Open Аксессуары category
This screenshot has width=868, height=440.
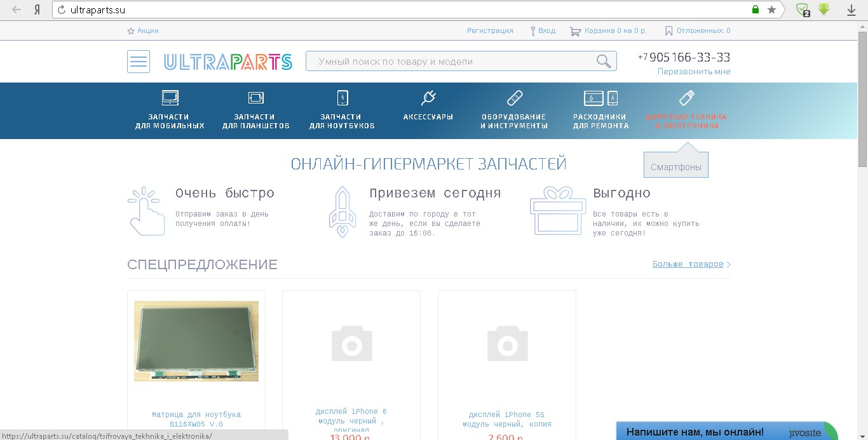click(428, 105)
